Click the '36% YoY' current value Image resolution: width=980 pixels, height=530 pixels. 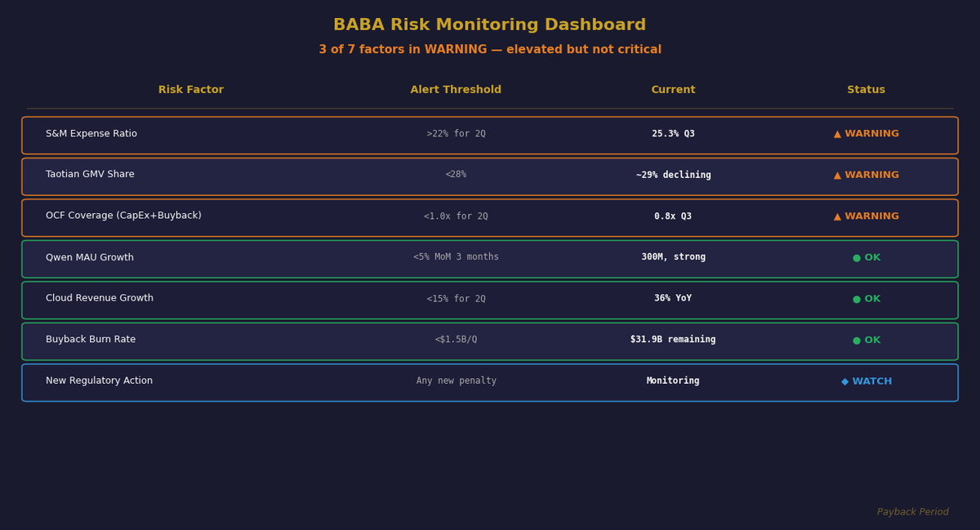[x=673, y=299]
